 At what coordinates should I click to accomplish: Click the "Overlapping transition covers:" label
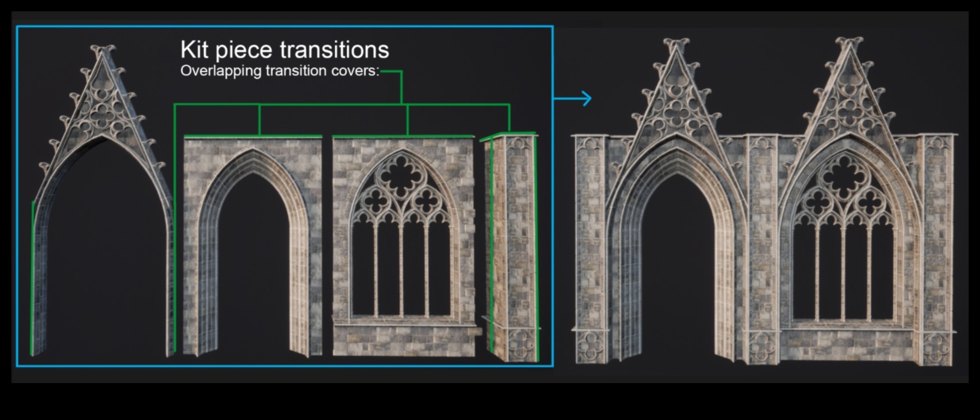[279, 71]
